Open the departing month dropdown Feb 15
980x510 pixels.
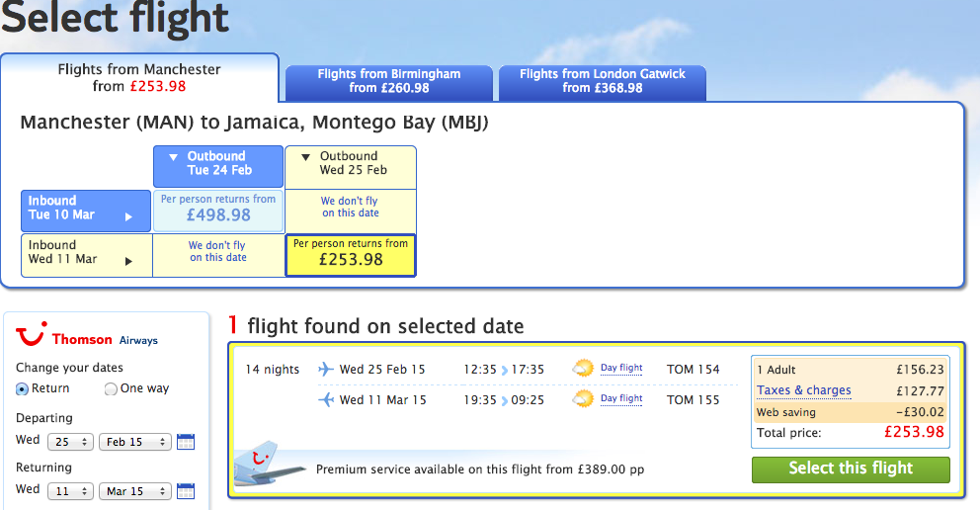(135, 442)
